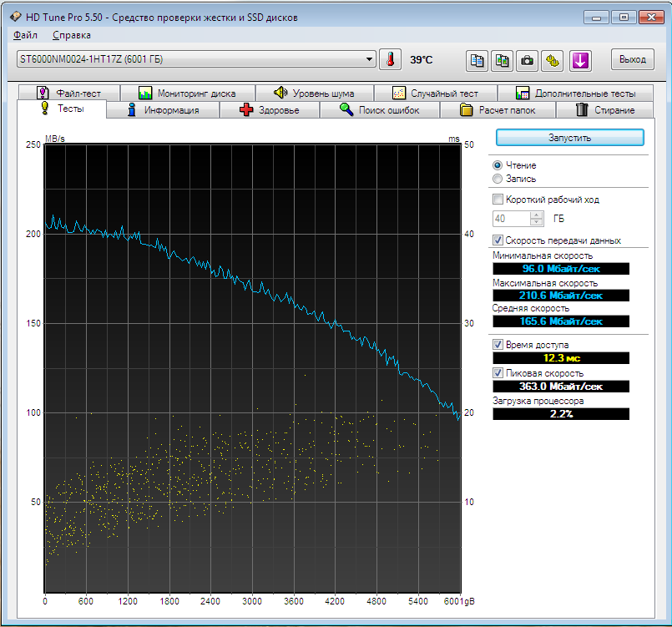Select the Запись radio button
Image resolution: width=672 pixels, height=627 pixels.
click(498, 179)
